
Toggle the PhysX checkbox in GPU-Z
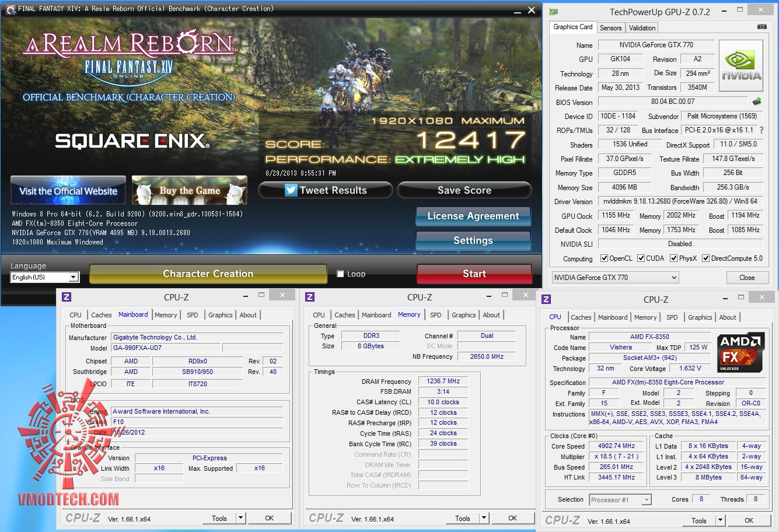point(673,258)
